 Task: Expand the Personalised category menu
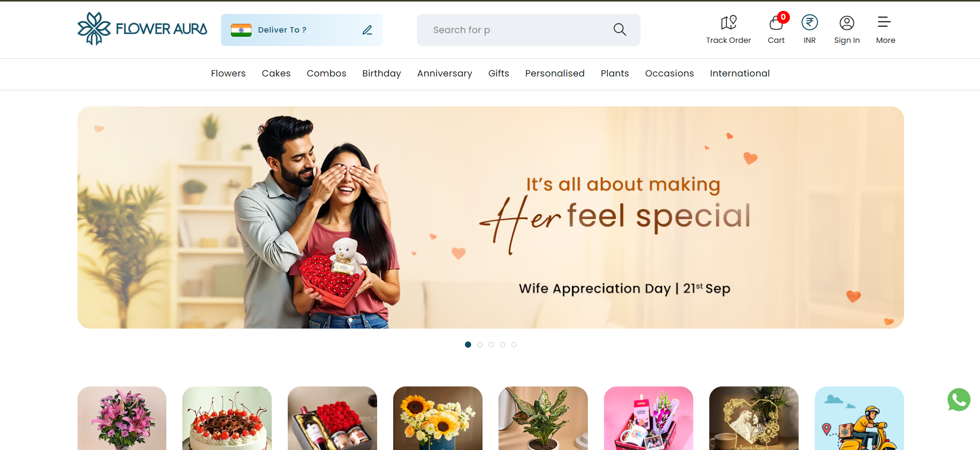point(555,73)
